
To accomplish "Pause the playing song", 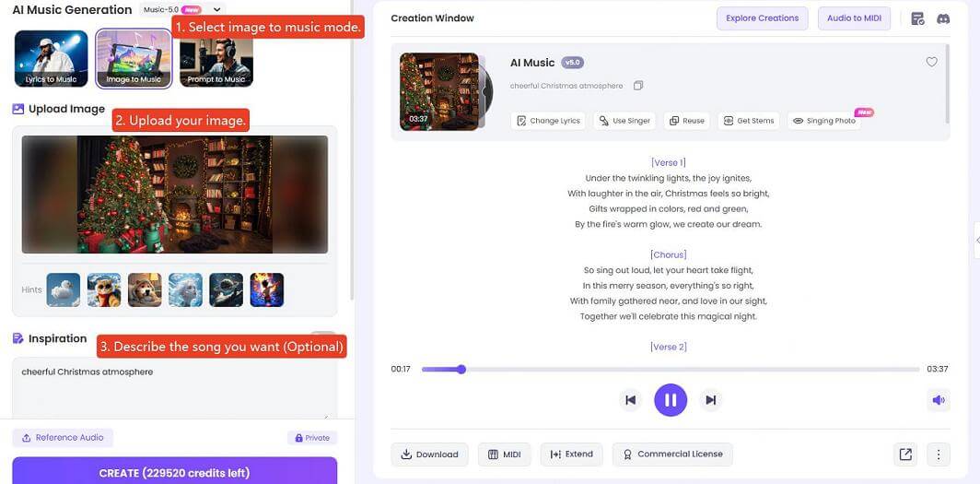I will [x=671, y=399].
